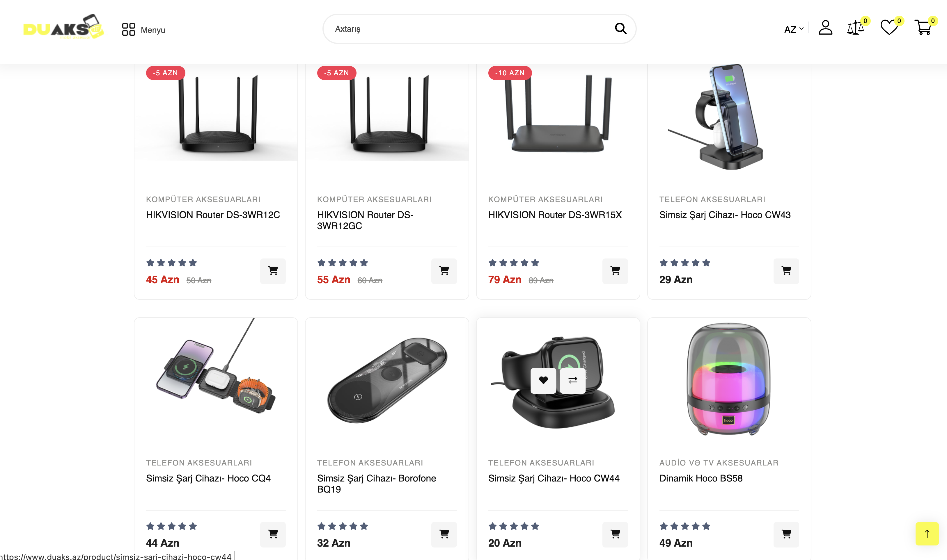Viewport: 947px width, 560px height.
Task: Open the Menyu categories menu
Action: [143, 29]
